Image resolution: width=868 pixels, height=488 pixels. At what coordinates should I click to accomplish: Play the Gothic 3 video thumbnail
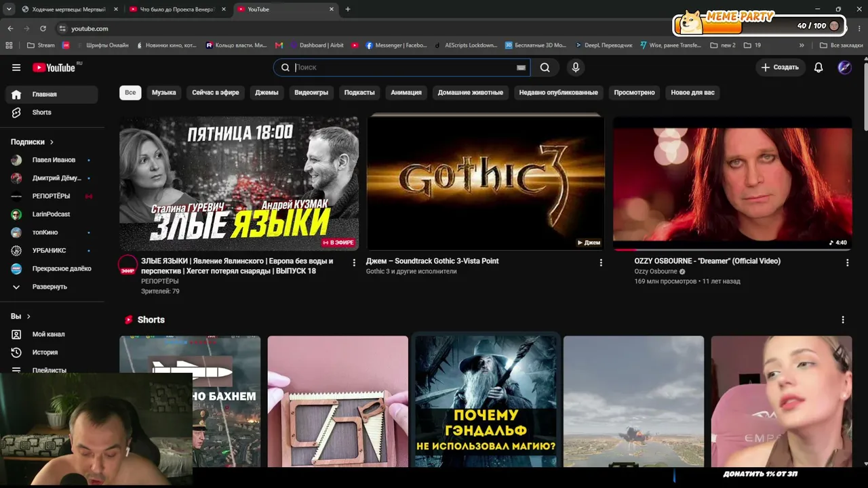(x=486, y=183)
